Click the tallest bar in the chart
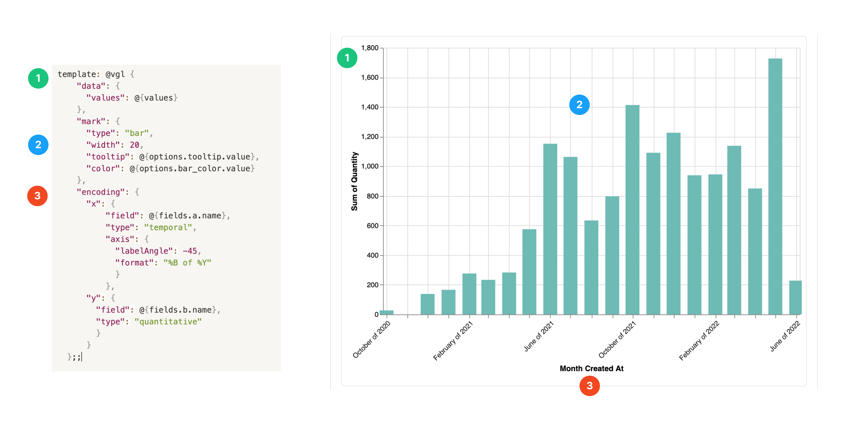This screenshot has width=868, height=437. point(775,186)
